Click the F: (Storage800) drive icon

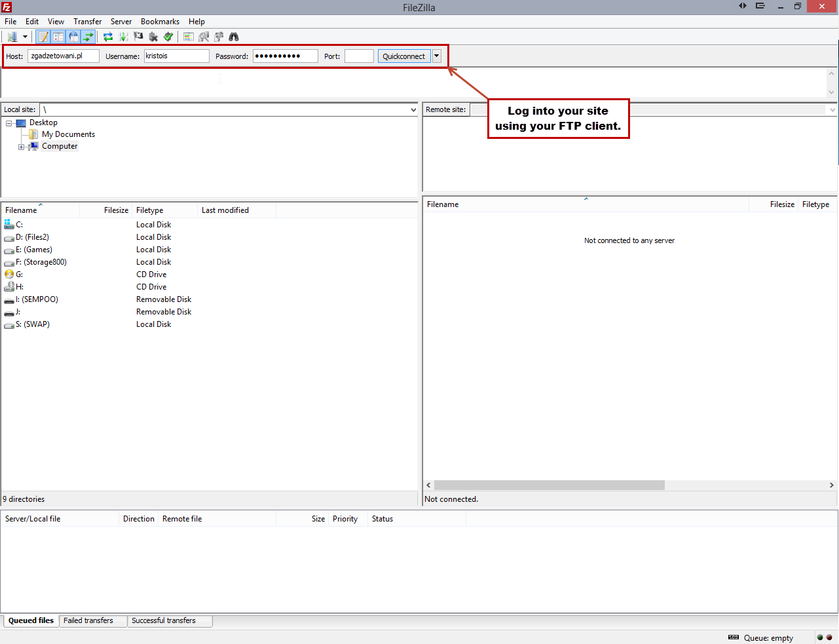click(9, 262)
